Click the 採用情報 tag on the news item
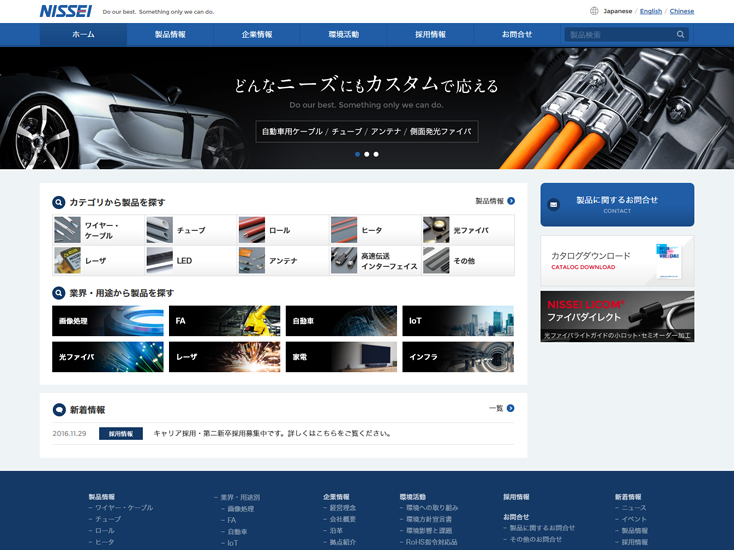The height and width of the screenshot is (550, 734). (121, 433)
